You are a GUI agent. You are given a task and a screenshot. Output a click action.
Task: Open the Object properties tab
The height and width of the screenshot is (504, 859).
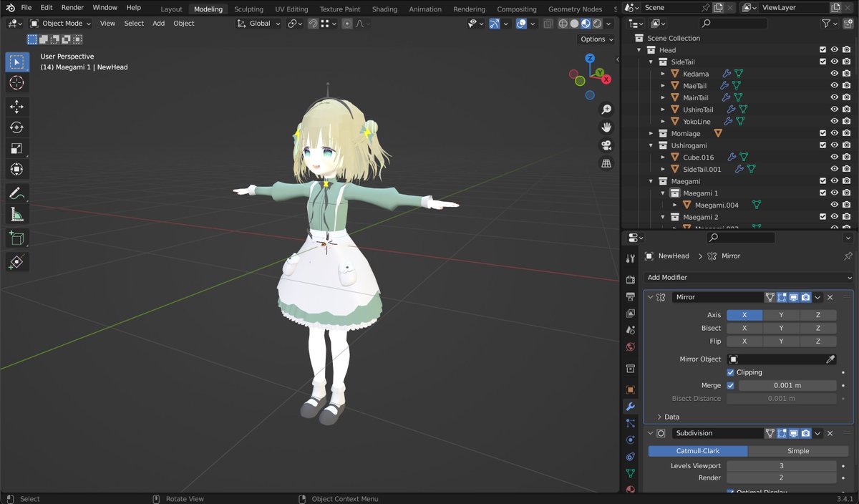click(x=631, y=390)
